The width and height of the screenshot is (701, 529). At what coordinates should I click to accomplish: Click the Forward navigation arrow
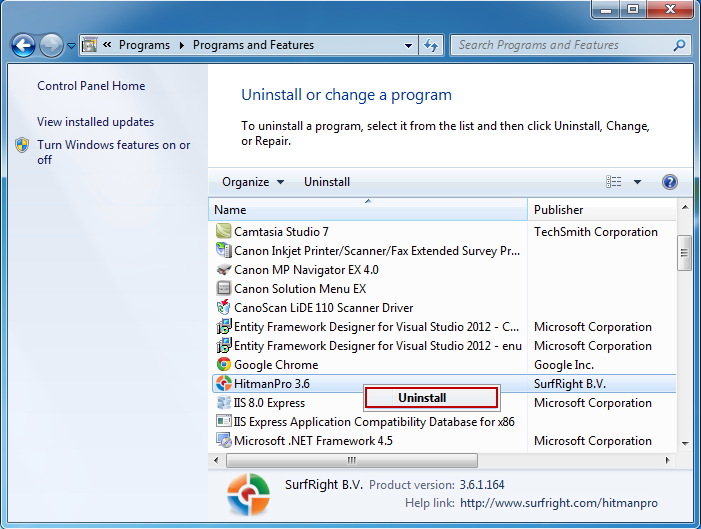(51, 45)
